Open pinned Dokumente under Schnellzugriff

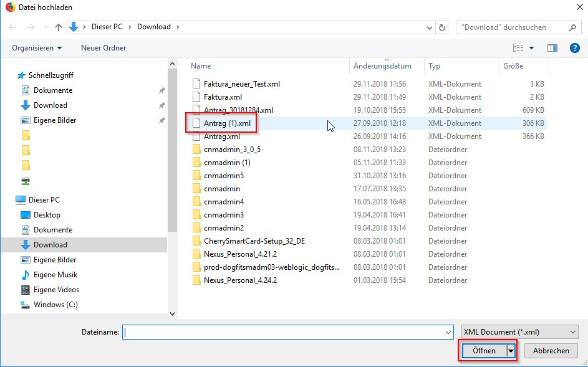53,90
